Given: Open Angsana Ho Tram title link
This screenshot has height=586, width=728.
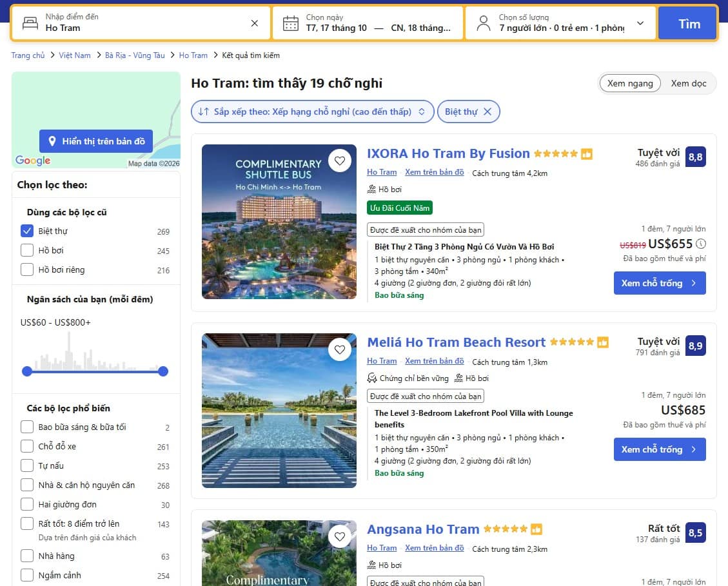Looking at the screenshot, I should (423, 529).
